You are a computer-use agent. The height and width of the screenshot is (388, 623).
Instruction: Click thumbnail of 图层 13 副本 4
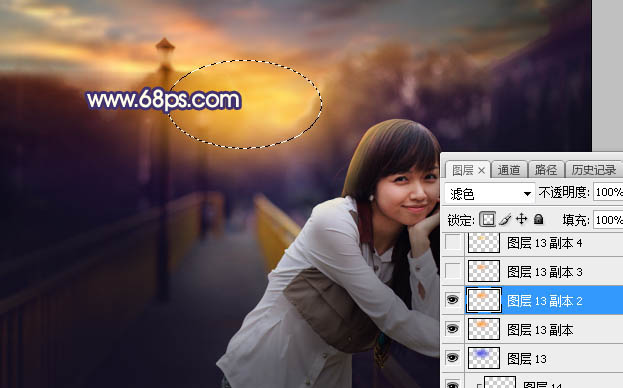point(484,243)
